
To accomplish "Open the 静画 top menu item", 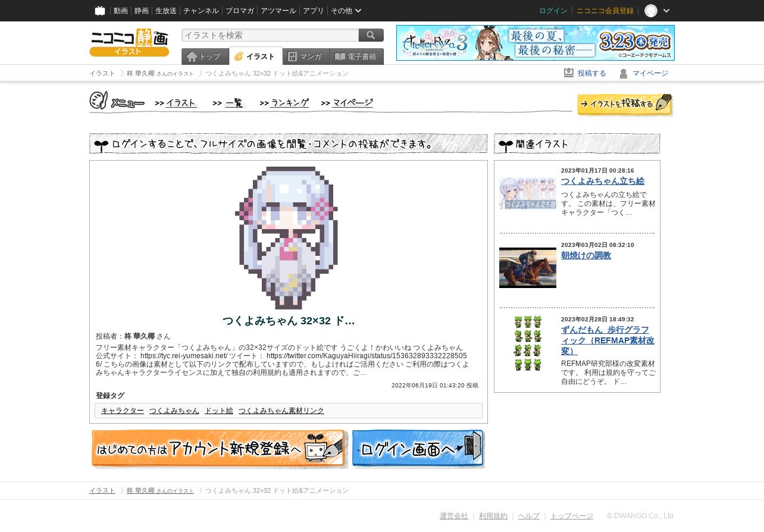I will pos(142,11).
